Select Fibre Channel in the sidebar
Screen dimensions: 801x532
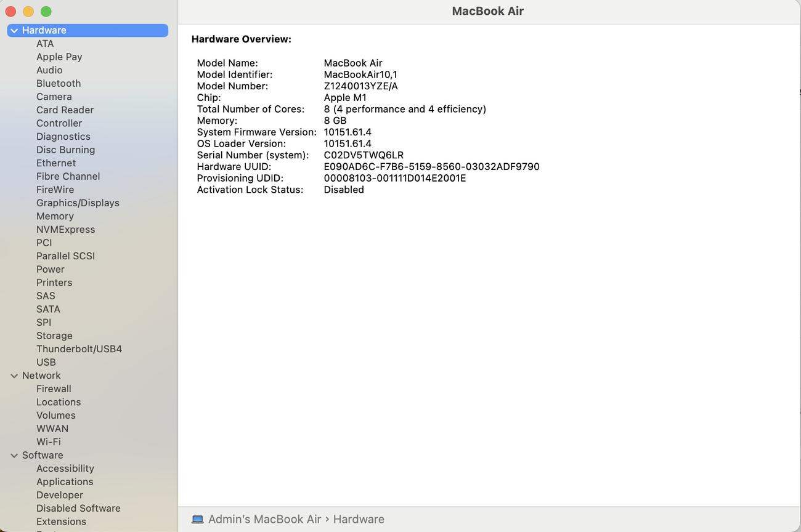(68, 176)
